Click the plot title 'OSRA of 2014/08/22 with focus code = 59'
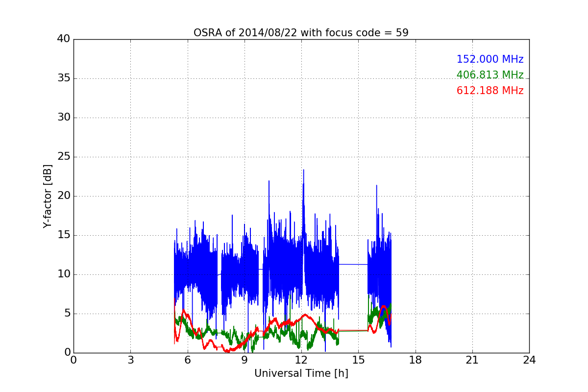Screen dimensions: 588x392 tap(301, 33)
